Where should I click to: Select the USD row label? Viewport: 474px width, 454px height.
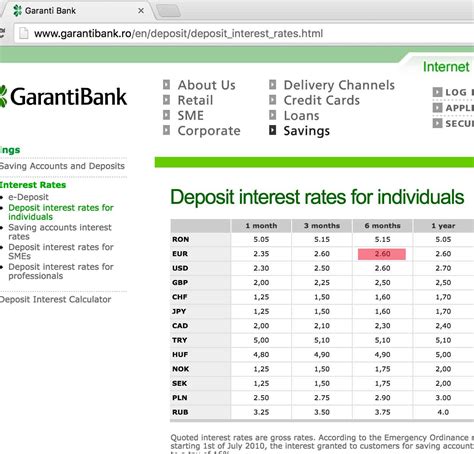(x=180, y=268)
